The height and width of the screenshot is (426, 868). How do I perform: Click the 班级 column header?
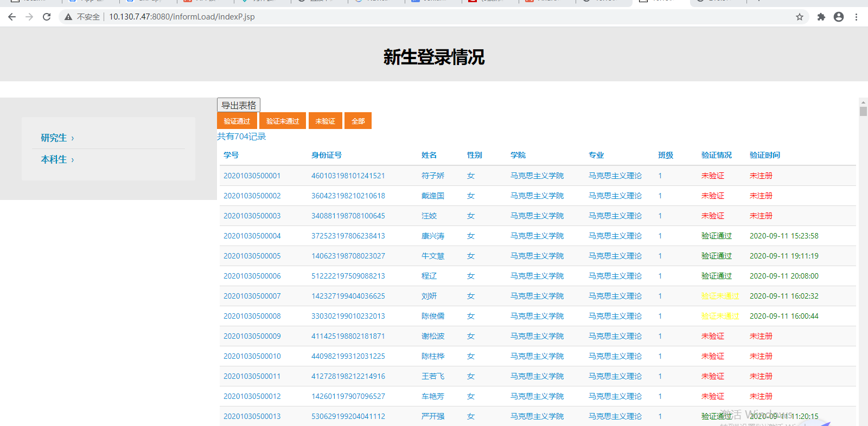tap(666, 155)
